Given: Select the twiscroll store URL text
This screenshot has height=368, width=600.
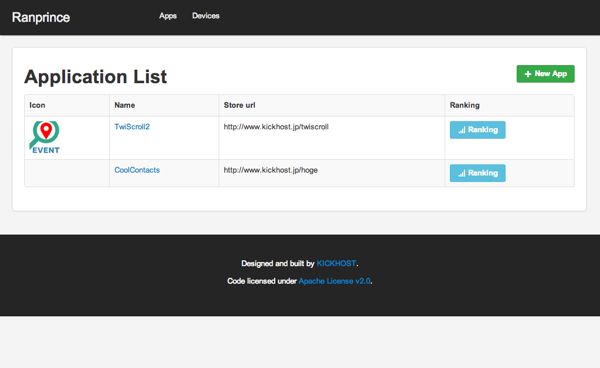Looking at the screenshot, I should 276,127.
